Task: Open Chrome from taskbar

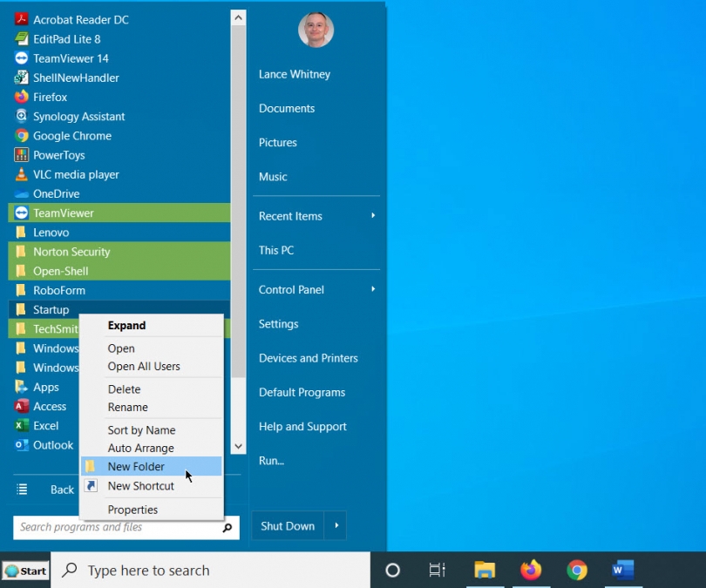Action: tap(577, 570)
